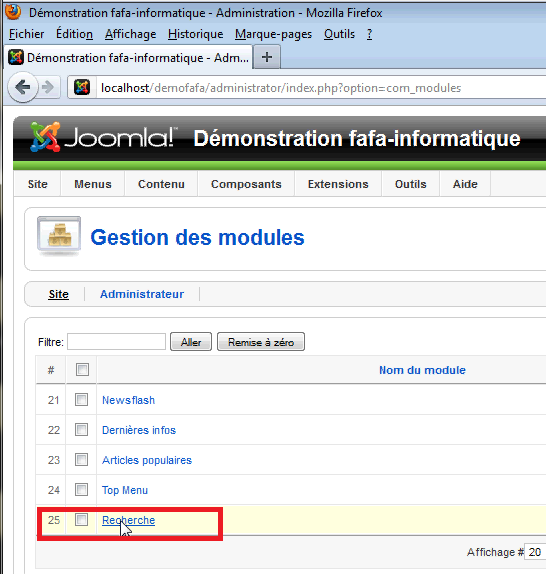This screenshot has width=546, height=574.
Task: Click the # column header
Action: [51, 370]
